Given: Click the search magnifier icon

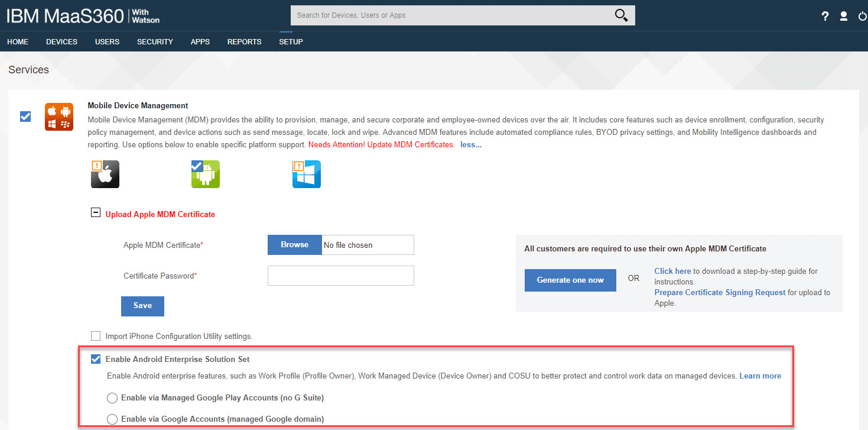Looking at the screenshot, I should (621, 15).
